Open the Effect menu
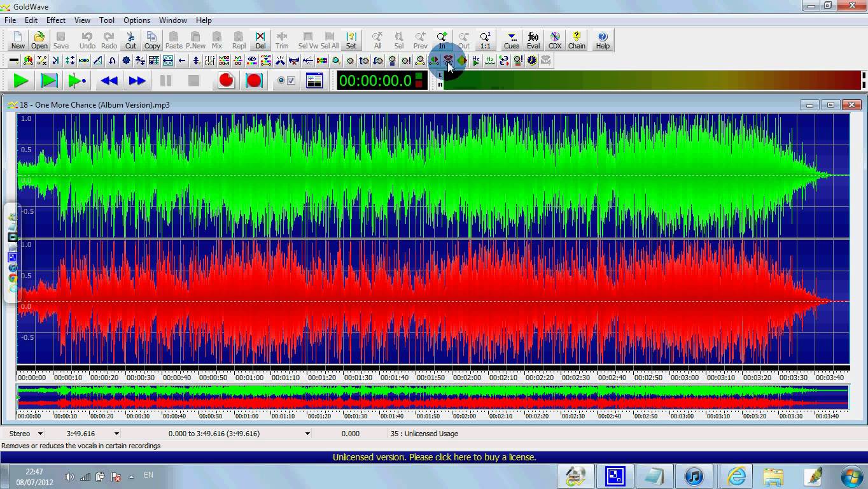868x489 pixels. click(x=56, y=20)
